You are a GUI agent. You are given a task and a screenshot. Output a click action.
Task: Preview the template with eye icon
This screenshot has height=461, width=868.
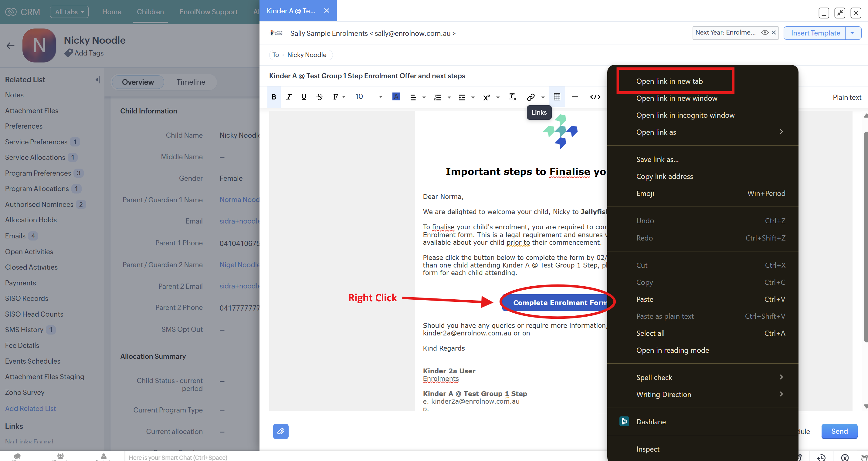(764, 33)
